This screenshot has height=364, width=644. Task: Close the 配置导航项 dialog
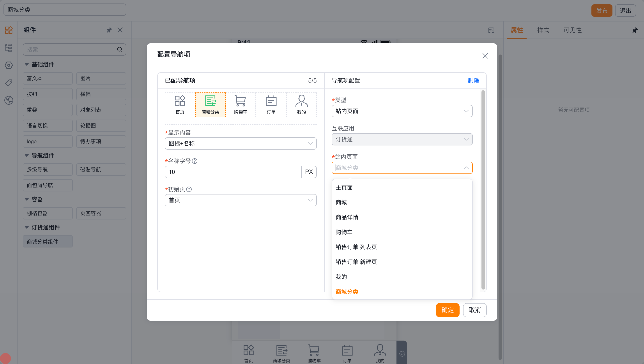tap(485, 56)
